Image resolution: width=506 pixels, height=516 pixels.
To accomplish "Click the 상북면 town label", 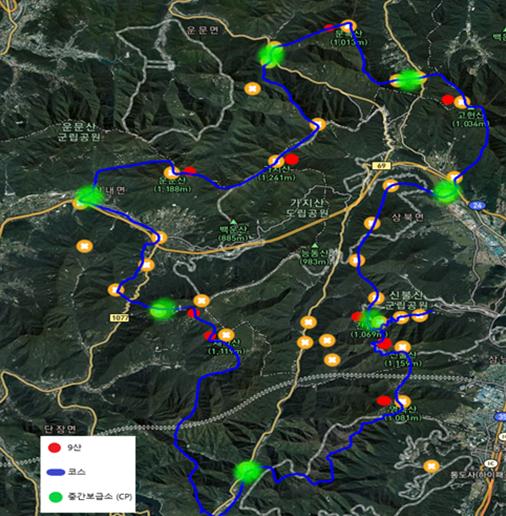I will coord(408,218).
